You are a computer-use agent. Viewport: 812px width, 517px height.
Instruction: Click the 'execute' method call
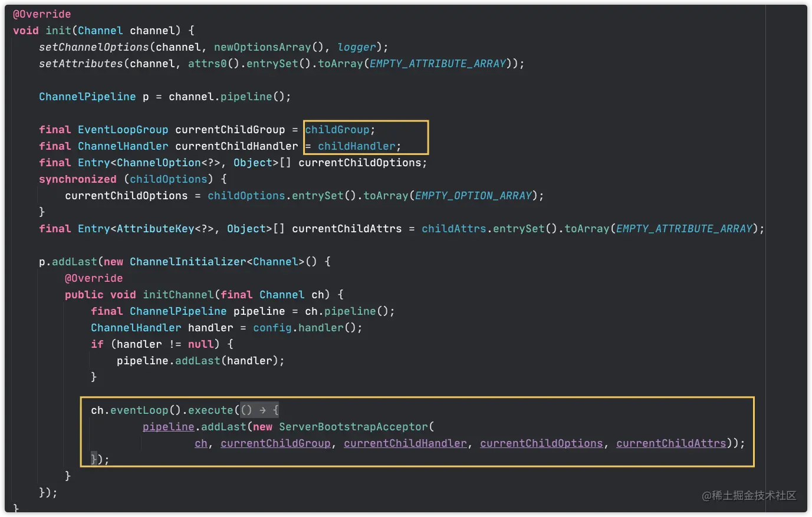point(211,410)
